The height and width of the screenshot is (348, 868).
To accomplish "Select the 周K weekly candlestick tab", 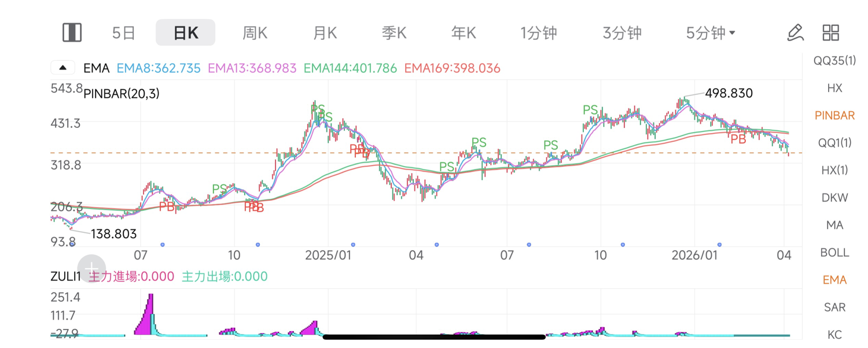I will 255,33.
